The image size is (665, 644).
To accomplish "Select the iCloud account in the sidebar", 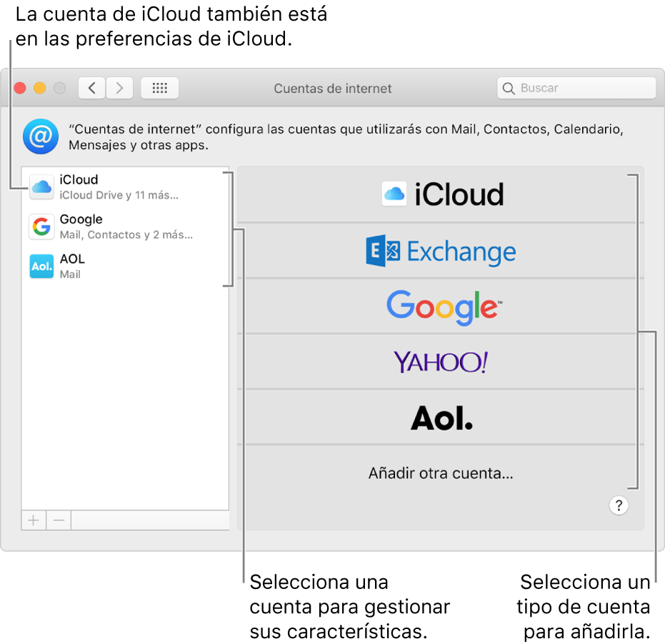I will pos(125,187).
